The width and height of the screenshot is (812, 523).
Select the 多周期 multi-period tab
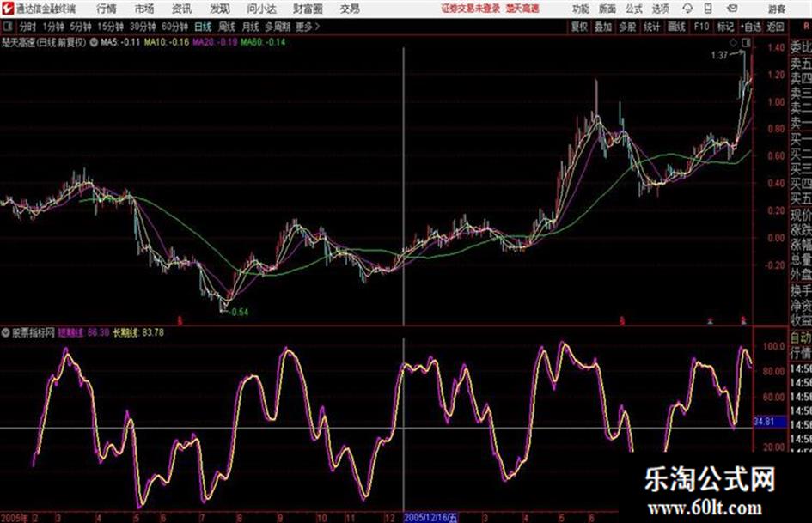coord(278,27)
